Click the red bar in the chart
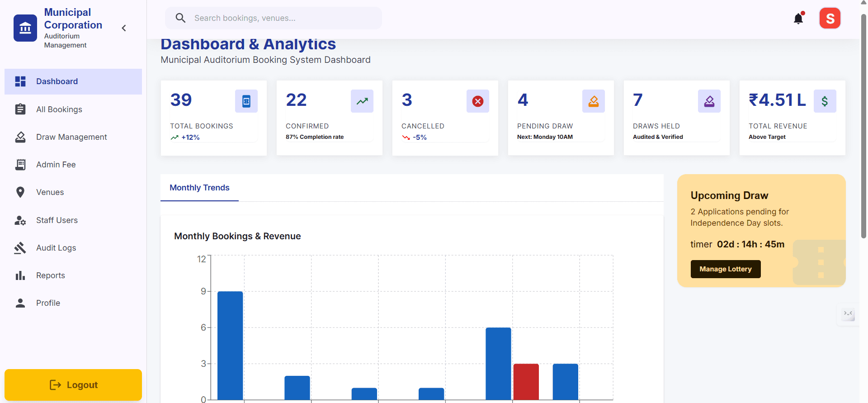 526,382
